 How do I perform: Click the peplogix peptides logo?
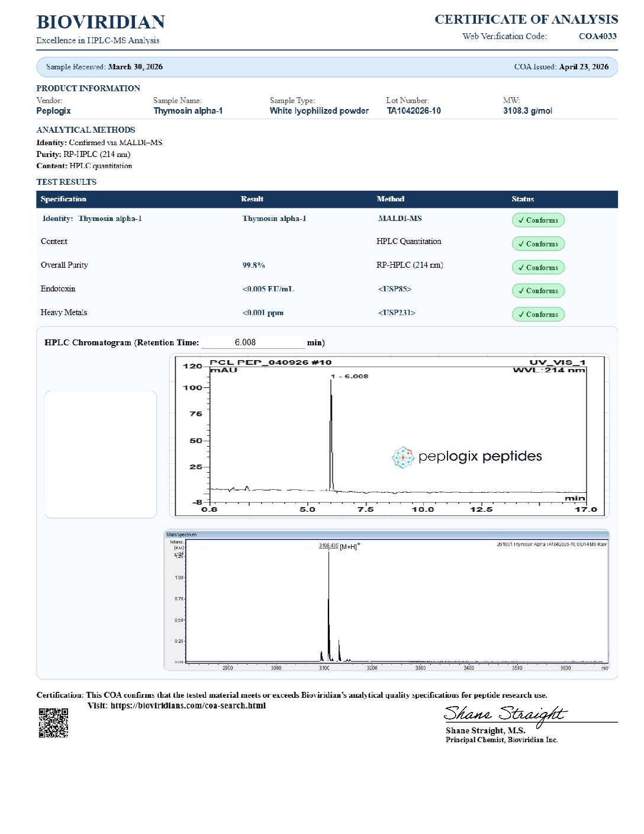tap(466, 457)
